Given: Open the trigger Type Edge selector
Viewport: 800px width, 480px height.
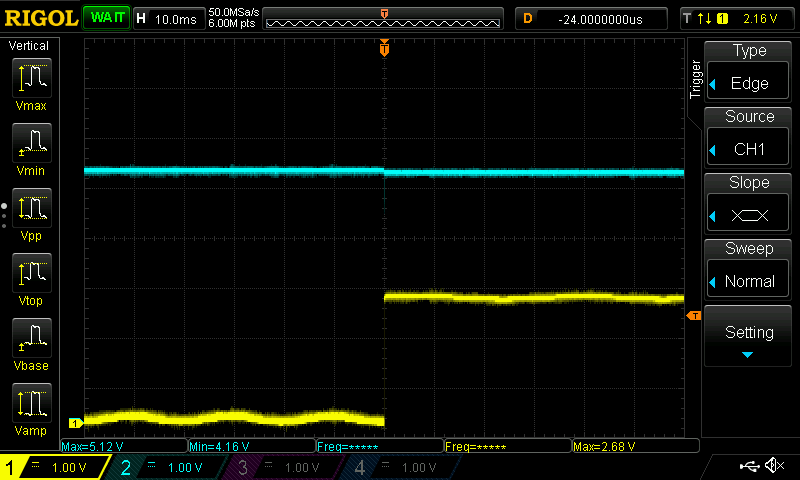Looking at the screenshot, I should [749, 72].
